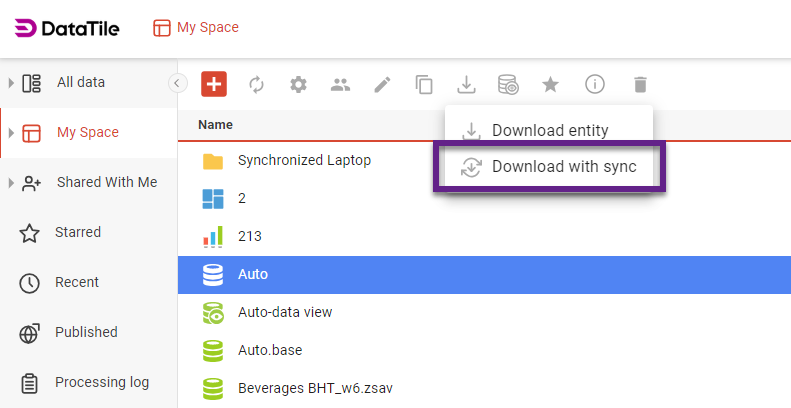Click the database view toolbar icon

[508, 85]
